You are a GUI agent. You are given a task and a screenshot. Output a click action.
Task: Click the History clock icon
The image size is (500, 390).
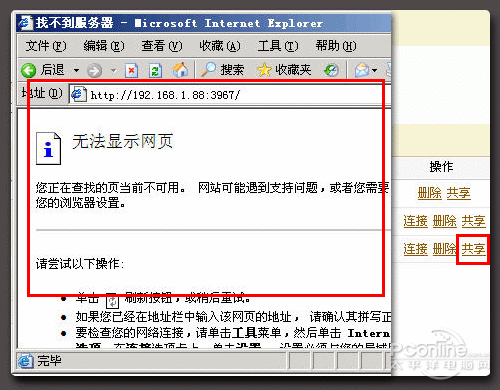(331, 70)
